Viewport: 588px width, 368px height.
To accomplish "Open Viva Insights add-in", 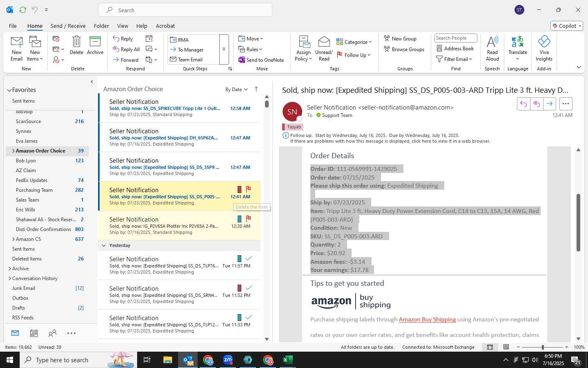I will tap(544, 48).
